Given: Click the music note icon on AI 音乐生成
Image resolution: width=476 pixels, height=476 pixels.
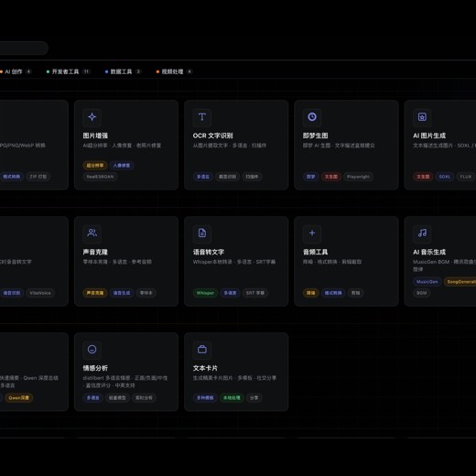Looking at the screenshot, I should 422,233.
